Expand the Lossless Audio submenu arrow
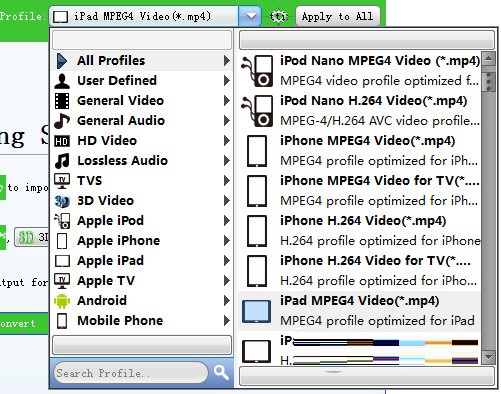501x394 pixels. [x=227, y=161]
